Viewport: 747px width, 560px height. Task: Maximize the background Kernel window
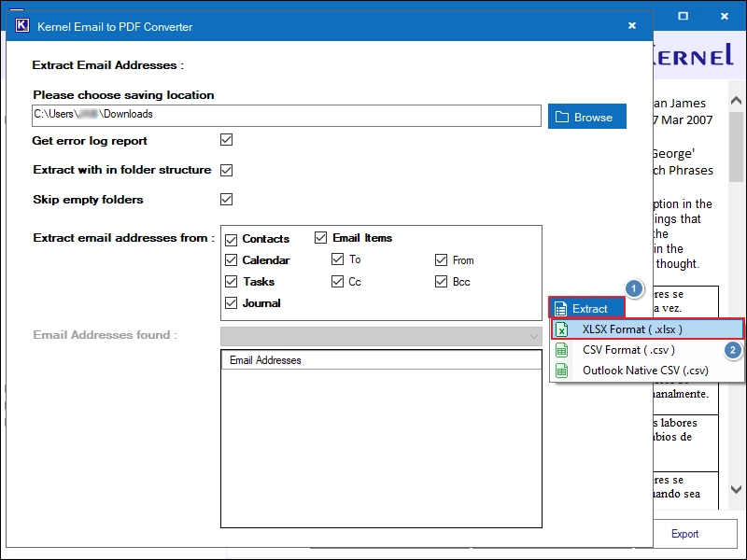pos(684,16)
